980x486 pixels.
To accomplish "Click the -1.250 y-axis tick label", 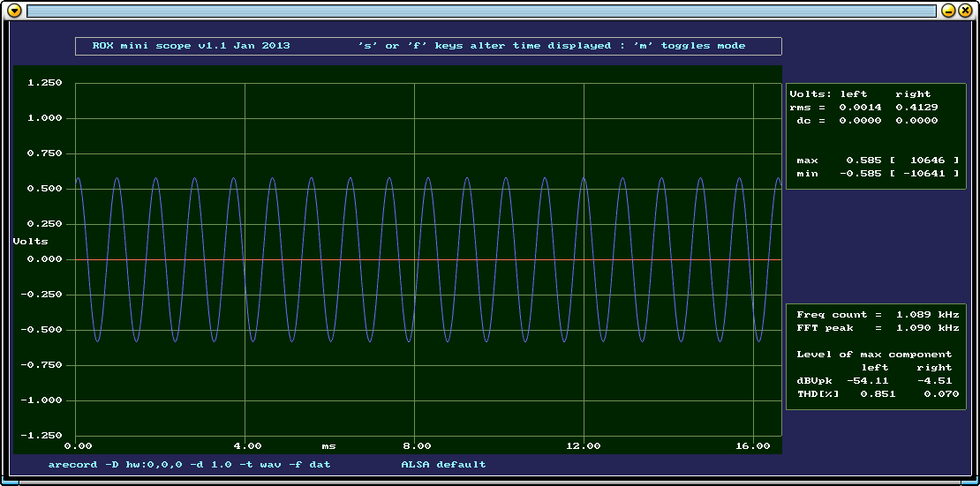I will [x=41, y=436].
